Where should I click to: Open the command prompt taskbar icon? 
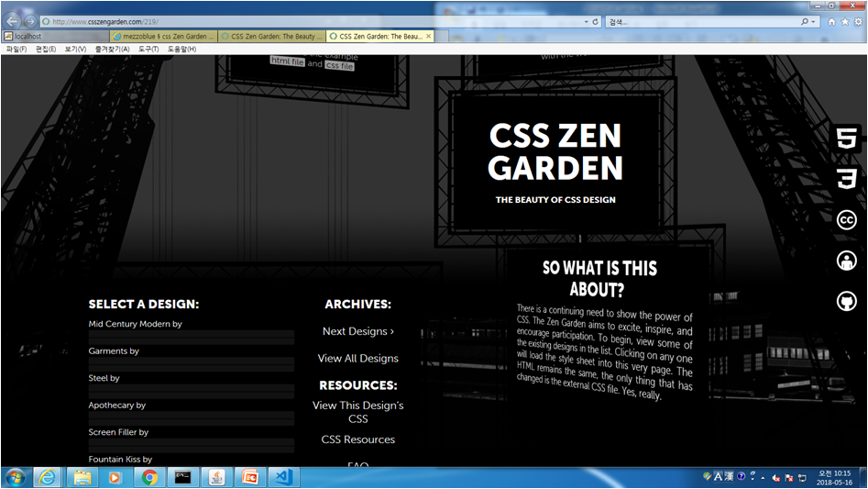(182, 477)
